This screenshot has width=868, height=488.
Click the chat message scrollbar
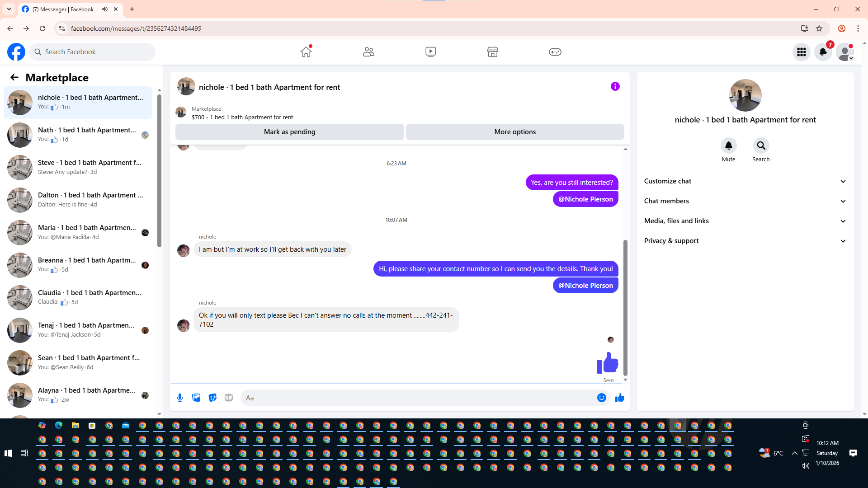click(x=625, y=307)
